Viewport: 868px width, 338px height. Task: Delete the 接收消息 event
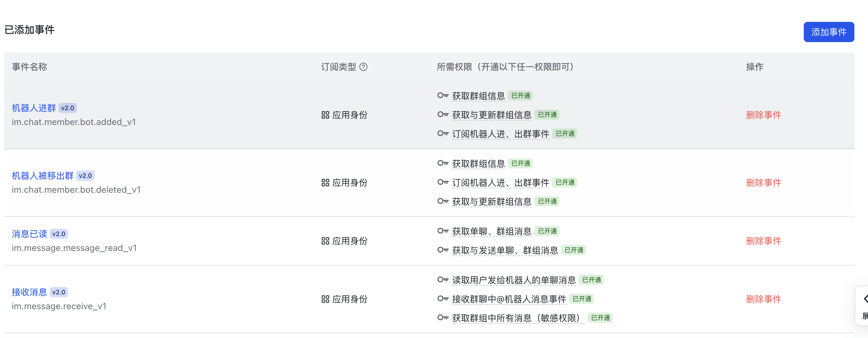(x=763, y=299)
